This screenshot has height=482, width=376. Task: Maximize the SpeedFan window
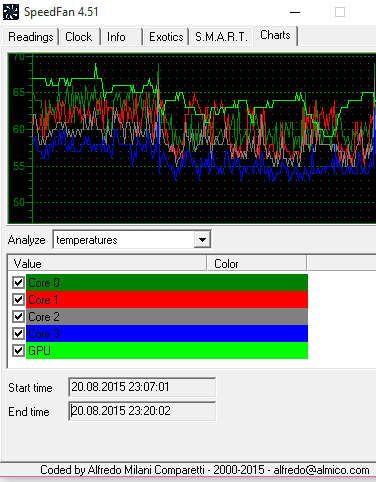click(340, 12)
